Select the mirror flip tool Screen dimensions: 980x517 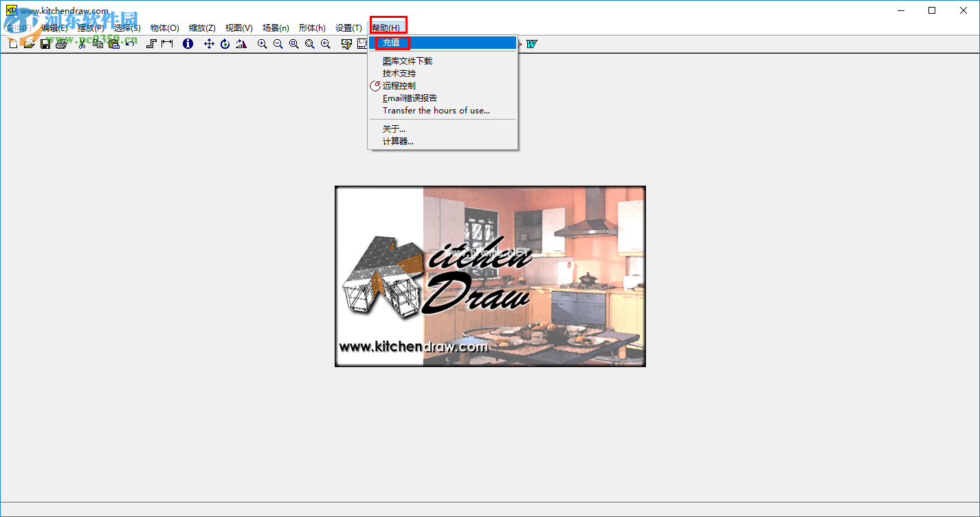(241, 44)
